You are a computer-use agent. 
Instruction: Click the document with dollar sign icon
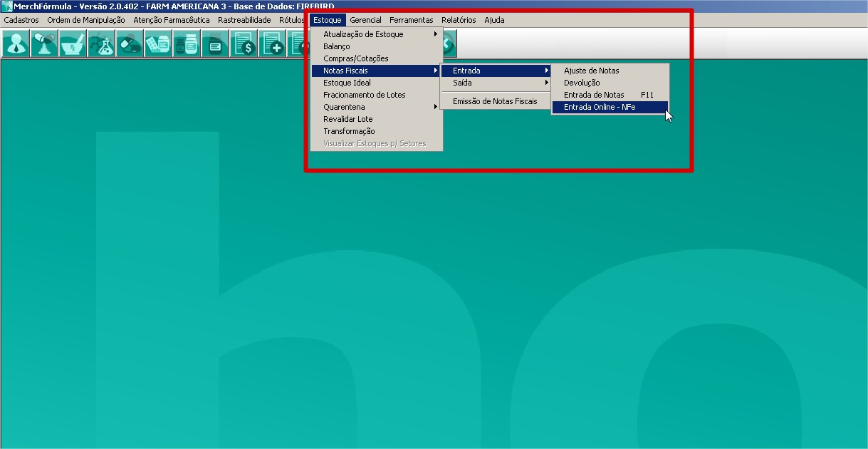click(244, 45)
